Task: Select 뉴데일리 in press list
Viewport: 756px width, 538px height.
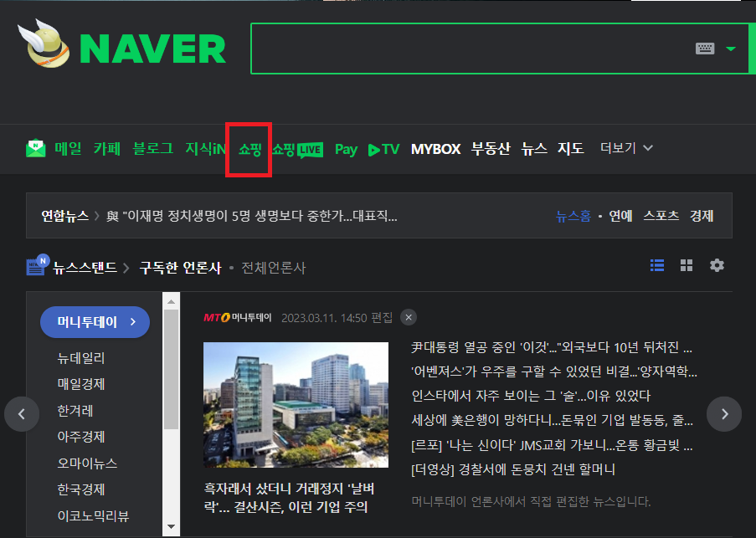Action: [81, 358]
